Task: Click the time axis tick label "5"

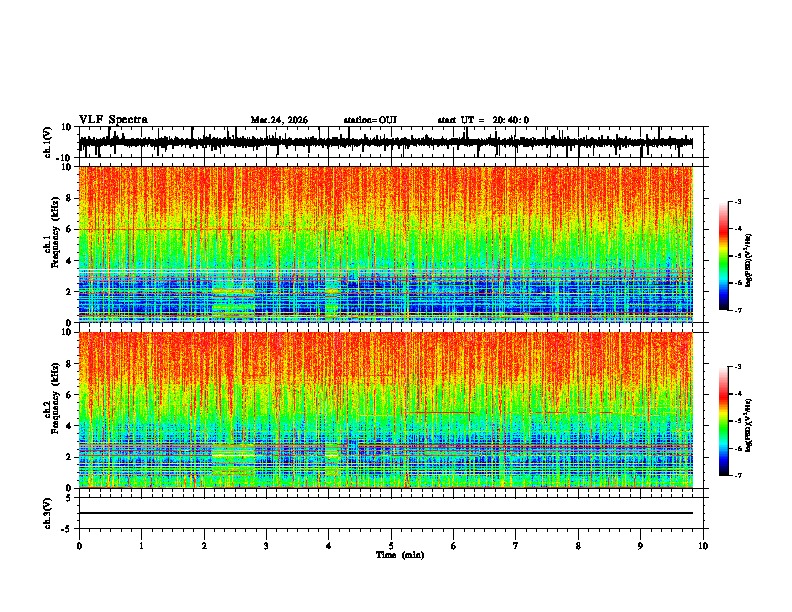Action: (391, 546)
